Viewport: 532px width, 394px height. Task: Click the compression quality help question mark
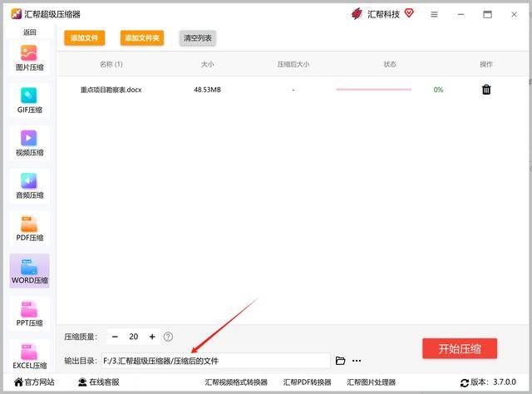pyautogui.click(x=168, y=337)
